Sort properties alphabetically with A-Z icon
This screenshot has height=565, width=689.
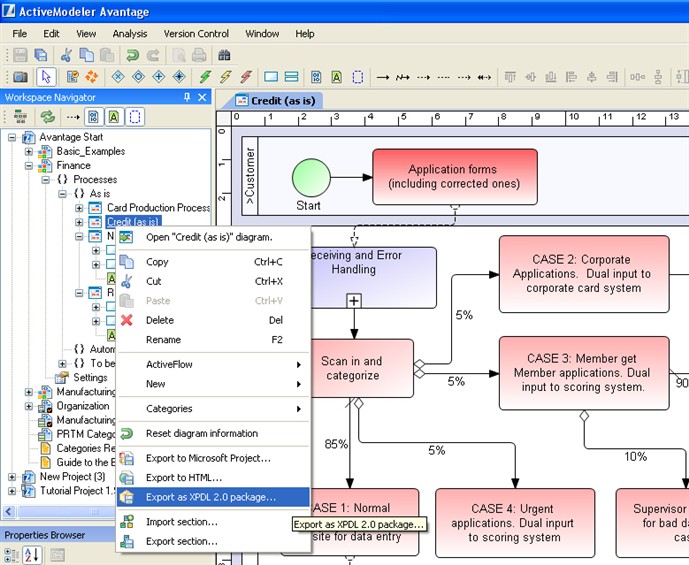click(33, 554)
